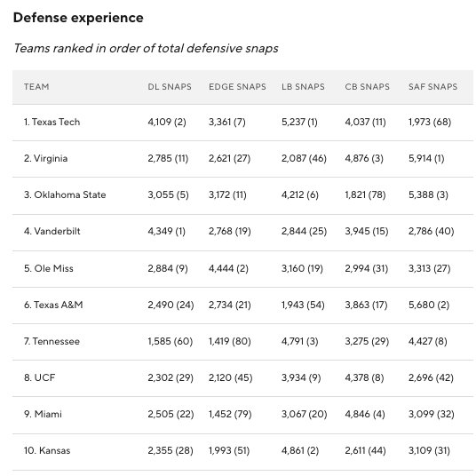Select the Miami team row
Image resolution: width=476 pixels, height=476 pixels.
pyautogui.click(x=242, y=415)
